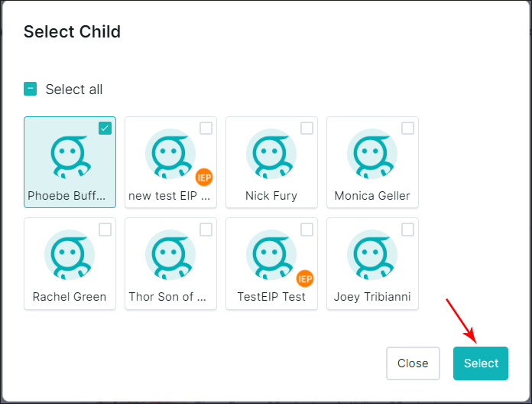Click the TestEIP Test name label
Image resolution: width=532 pixels, height=404 pixels.
pos(271,297)
